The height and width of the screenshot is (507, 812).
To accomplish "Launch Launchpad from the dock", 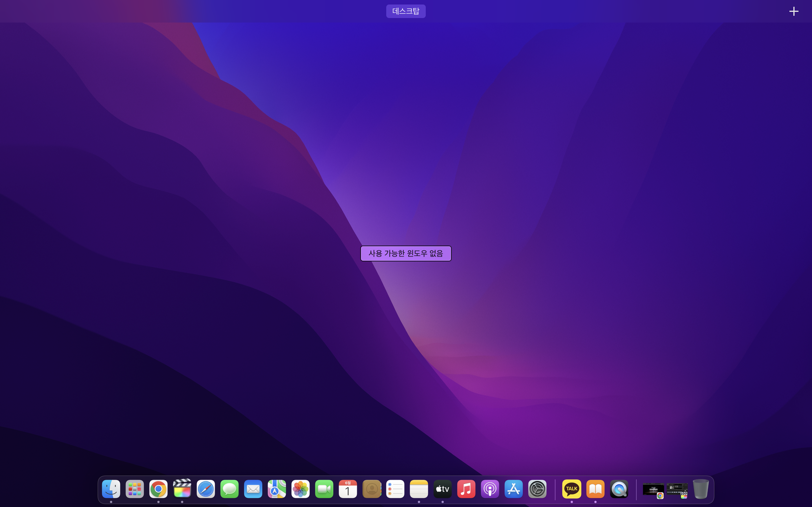I will tap(134, 489).
